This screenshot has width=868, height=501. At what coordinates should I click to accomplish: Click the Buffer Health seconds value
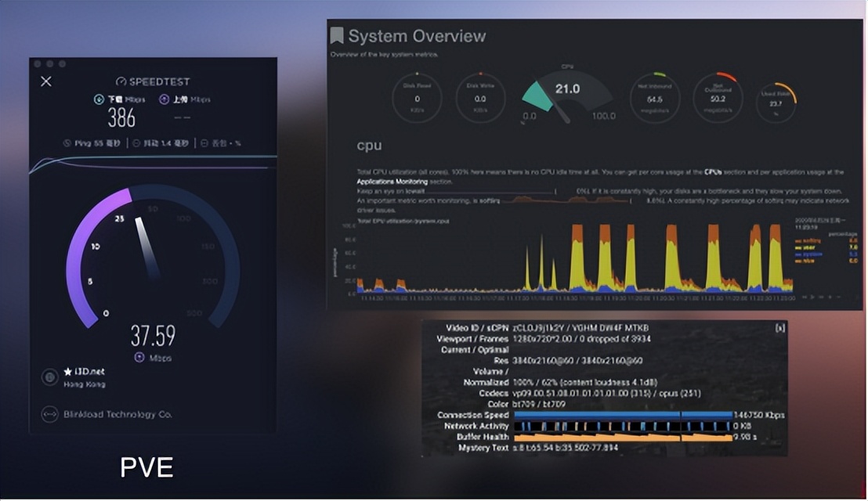click(x=745, y=437)
